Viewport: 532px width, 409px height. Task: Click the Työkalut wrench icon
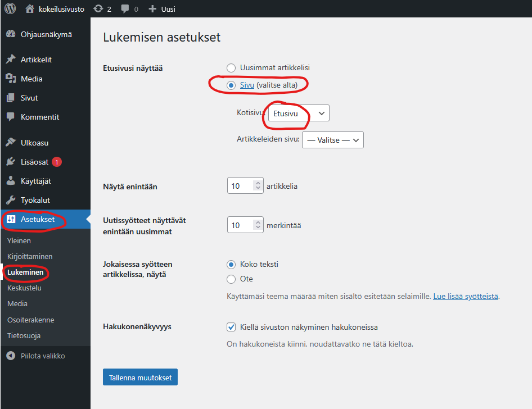tap(11, 200)
